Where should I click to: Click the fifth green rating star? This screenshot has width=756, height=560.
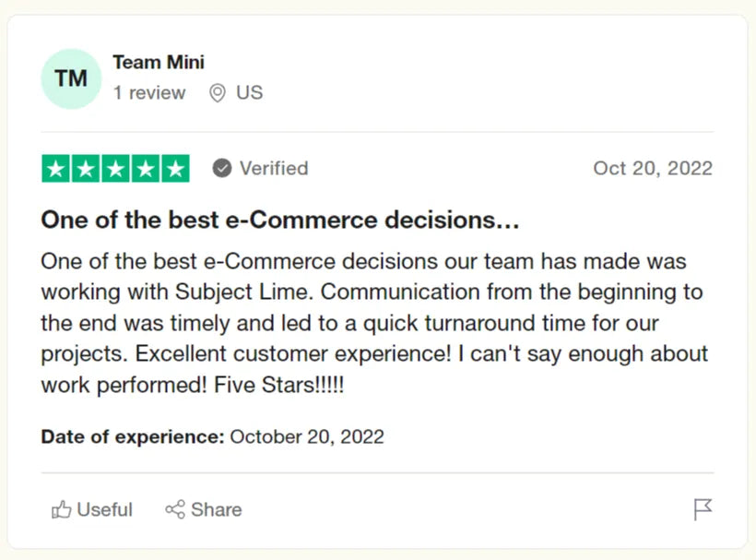(174, 169)
